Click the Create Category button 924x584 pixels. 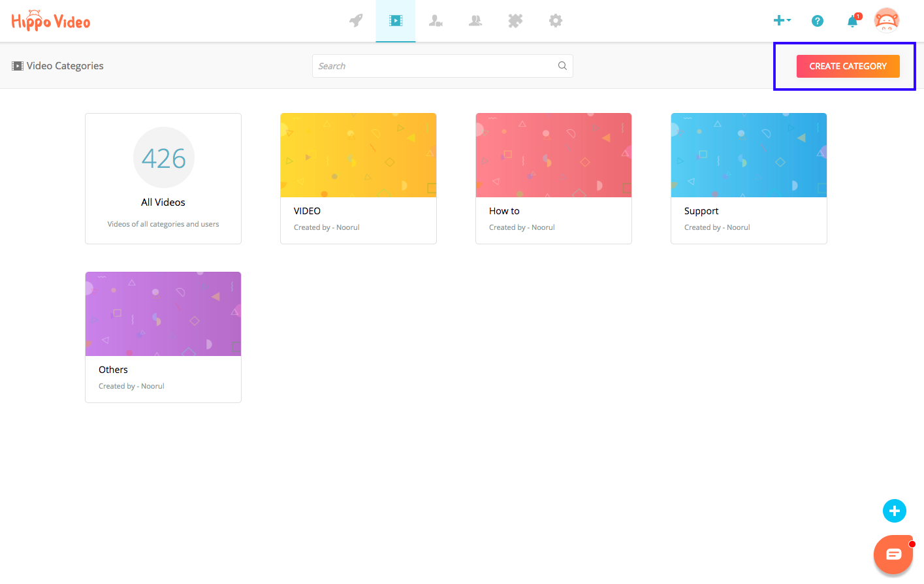(x=848, y=66)
